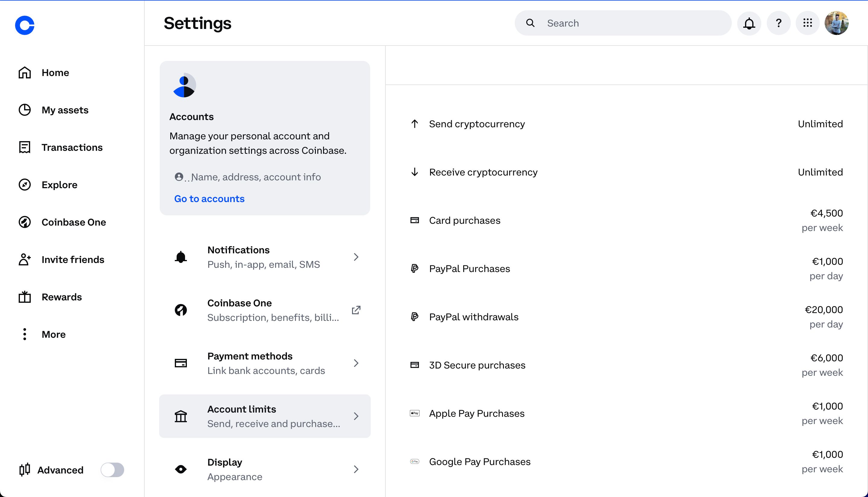The image size is (868, 497).
Task: Open Notifications settings row
Action: (x=265, y=257)
